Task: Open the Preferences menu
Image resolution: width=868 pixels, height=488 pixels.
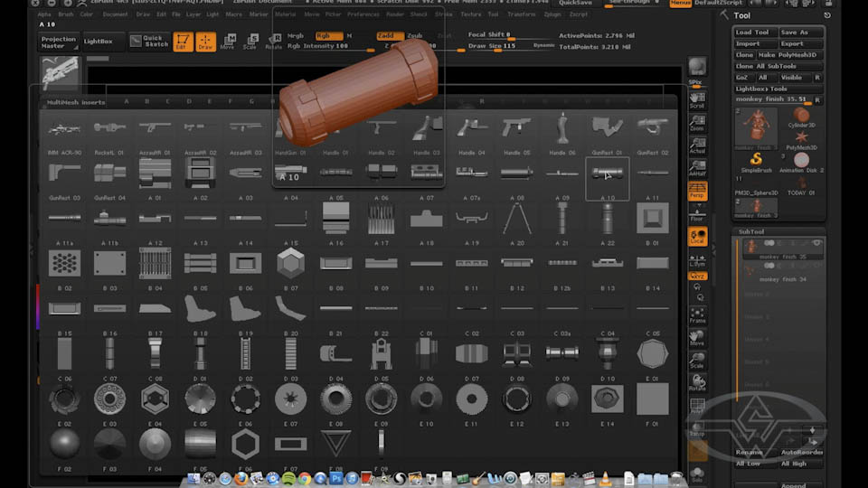Action: coord(363,14)
